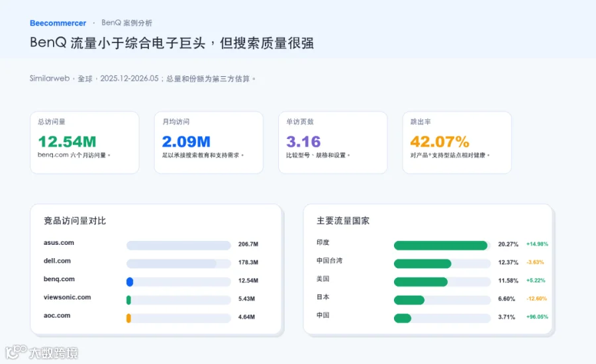Select the 总访问量 12.54M card
Viewport: 596px width, 364px height.
[x=84, y=142]
